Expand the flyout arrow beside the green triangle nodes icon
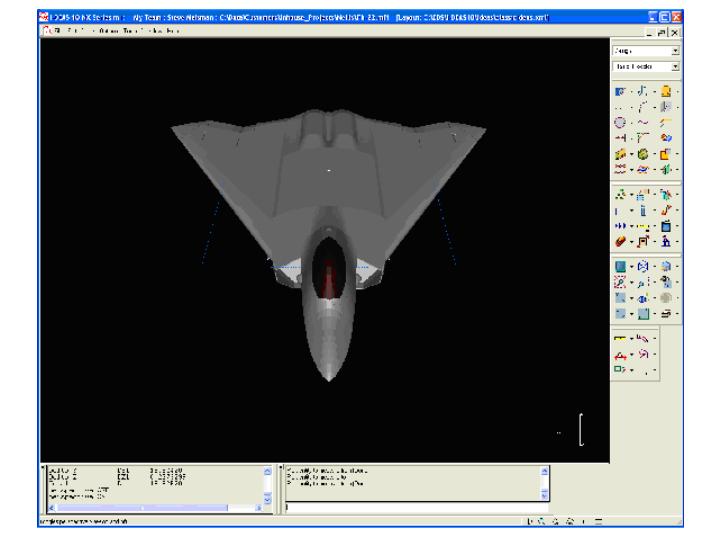The image size is (720, 540). pos(632,195)
